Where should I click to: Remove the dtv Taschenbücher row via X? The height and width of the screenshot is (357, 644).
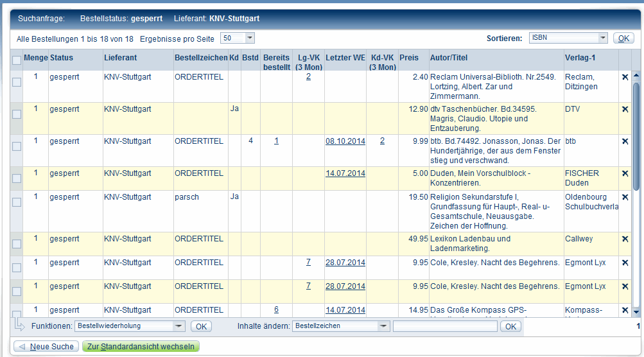(x=625, y=109)
